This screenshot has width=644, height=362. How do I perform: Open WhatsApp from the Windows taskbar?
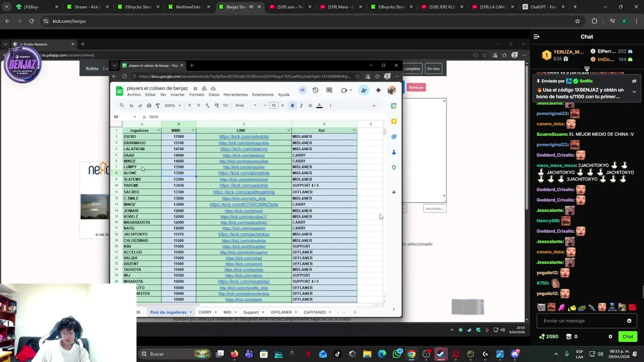[x=397, y=354]
